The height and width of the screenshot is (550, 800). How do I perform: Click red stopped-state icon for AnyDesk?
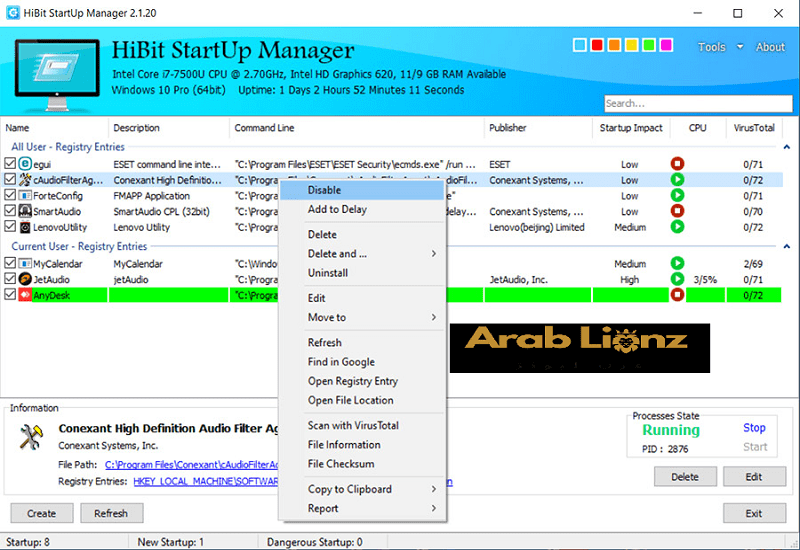click(677, 295)
